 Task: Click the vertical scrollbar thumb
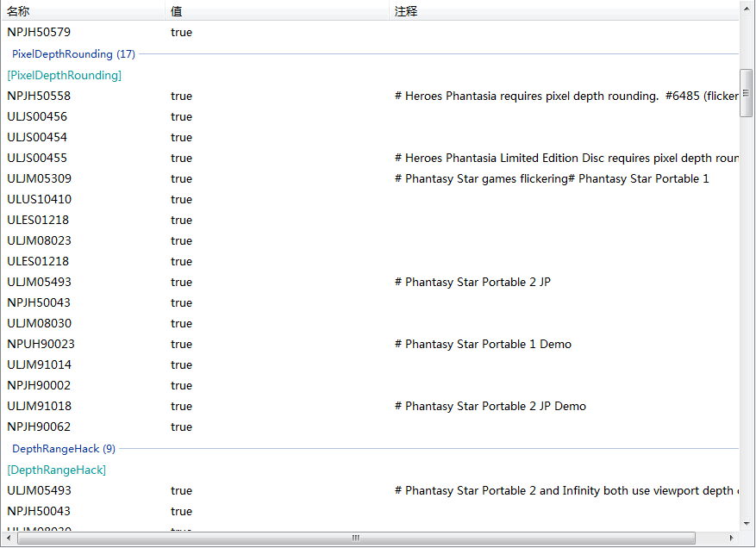[x=746, y=93]
